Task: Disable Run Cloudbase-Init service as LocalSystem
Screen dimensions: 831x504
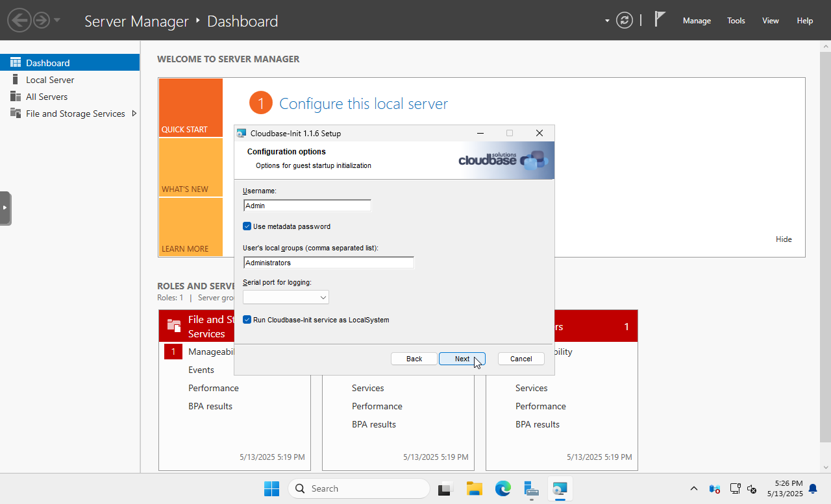Action: [247, 319]
